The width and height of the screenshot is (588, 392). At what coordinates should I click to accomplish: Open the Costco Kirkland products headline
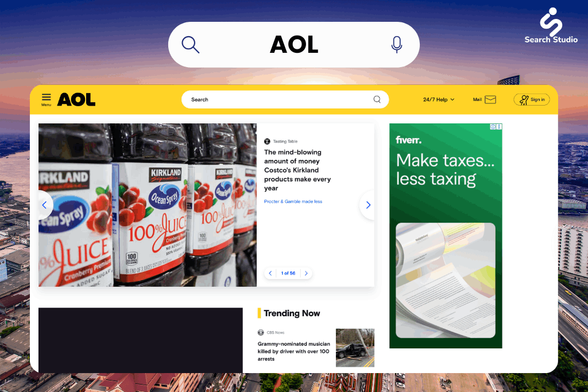297,170
